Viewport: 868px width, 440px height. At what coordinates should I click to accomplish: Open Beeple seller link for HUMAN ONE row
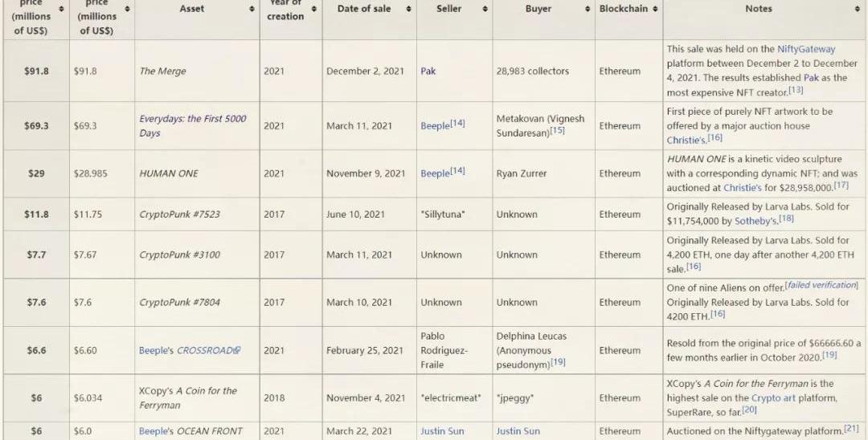coord(435,173)
